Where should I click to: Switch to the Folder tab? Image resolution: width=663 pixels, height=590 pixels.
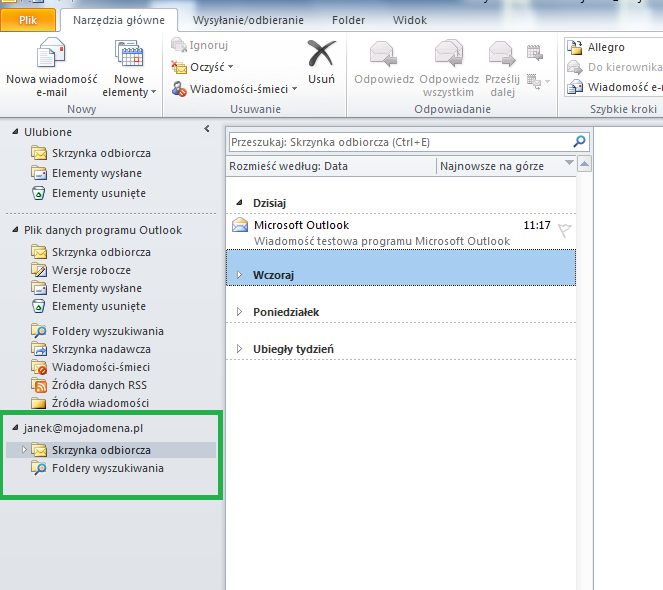coord(348,20)
